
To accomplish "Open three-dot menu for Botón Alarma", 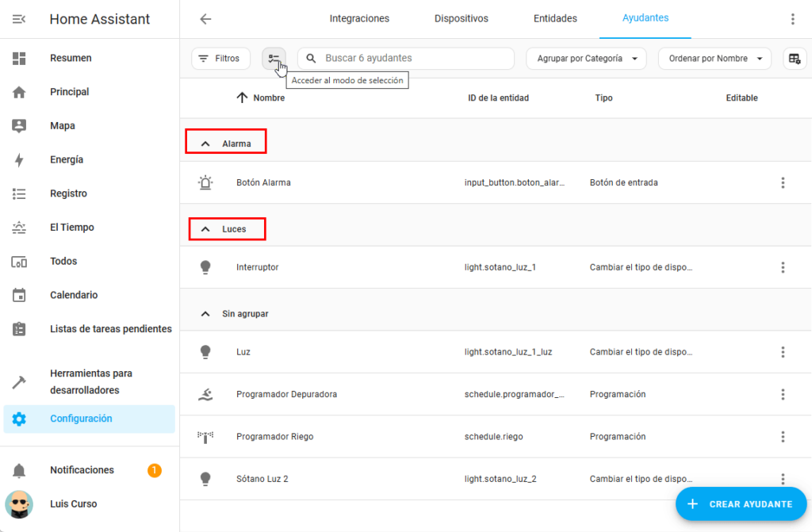I will (x=783, y=182).
